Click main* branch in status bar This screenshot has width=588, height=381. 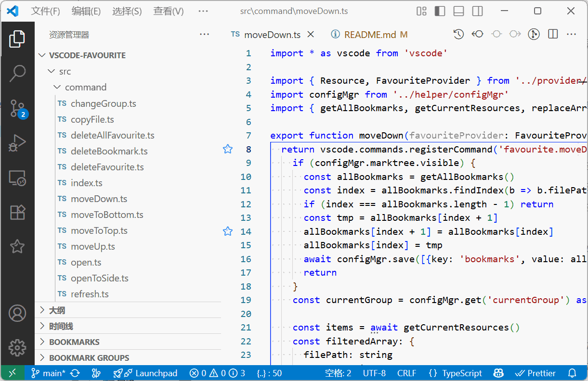[x=49, y=373]
